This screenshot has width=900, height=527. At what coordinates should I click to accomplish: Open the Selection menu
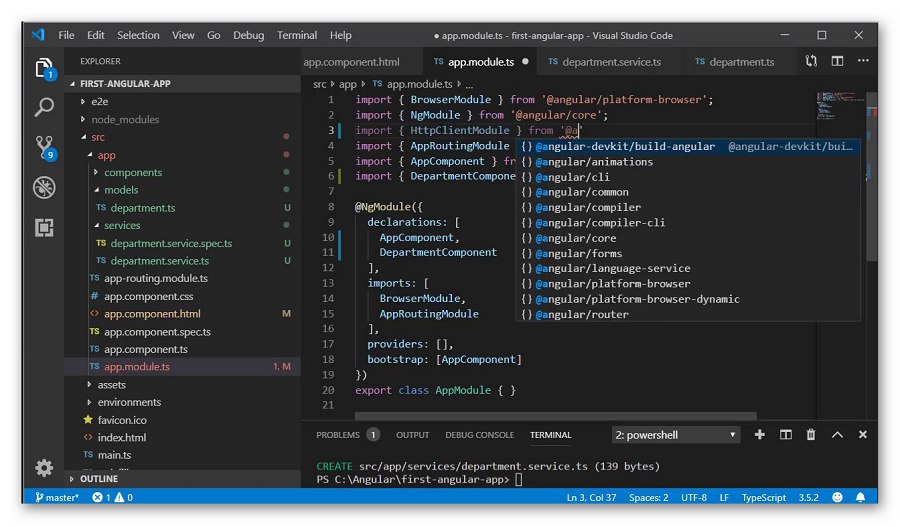tap(138, 35)
